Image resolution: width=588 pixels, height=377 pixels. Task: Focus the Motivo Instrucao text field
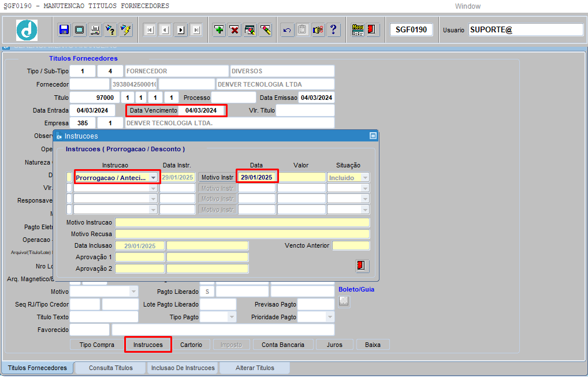coord(242,223)
